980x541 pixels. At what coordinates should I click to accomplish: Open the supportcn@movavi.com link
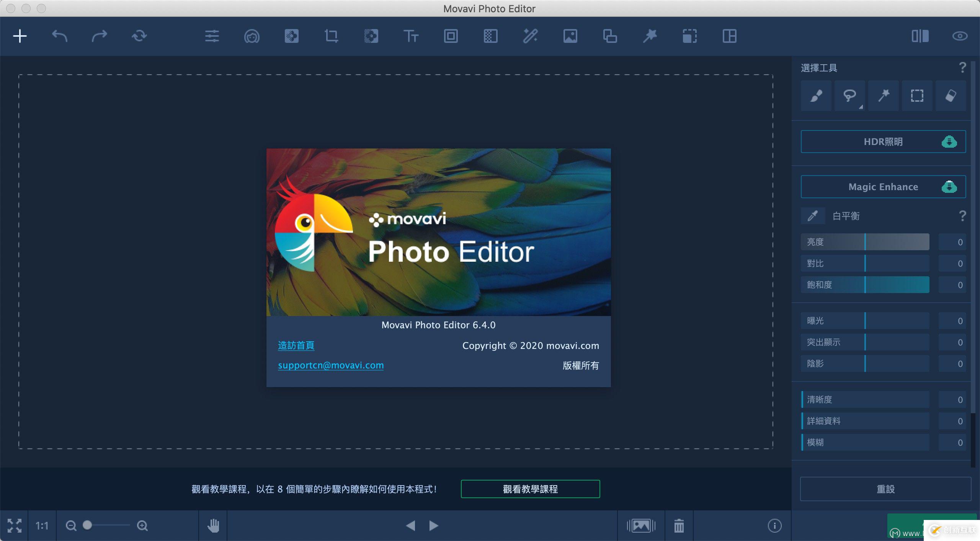point(331,365)
